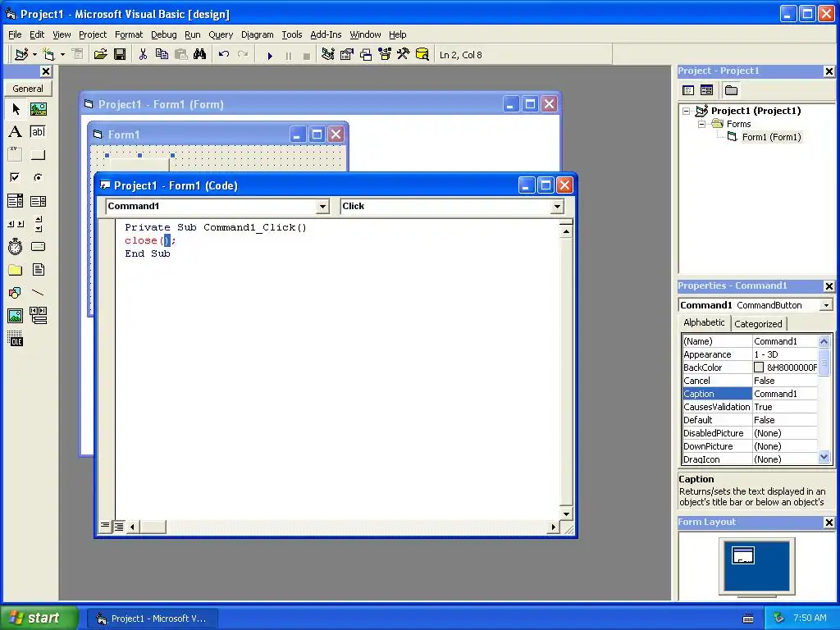The image size is (840, 630).
Task: Open the Project menu
Action: coord(93,34)
